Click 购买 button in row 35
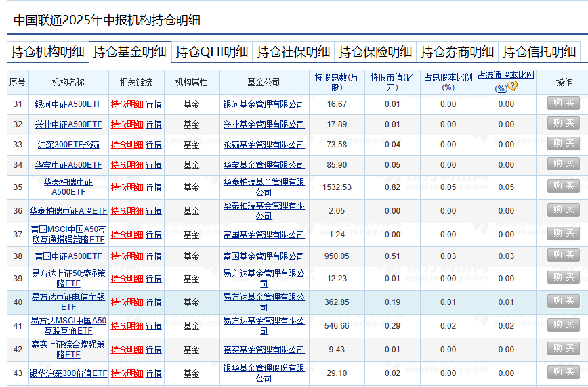 [x=564, y=186]
